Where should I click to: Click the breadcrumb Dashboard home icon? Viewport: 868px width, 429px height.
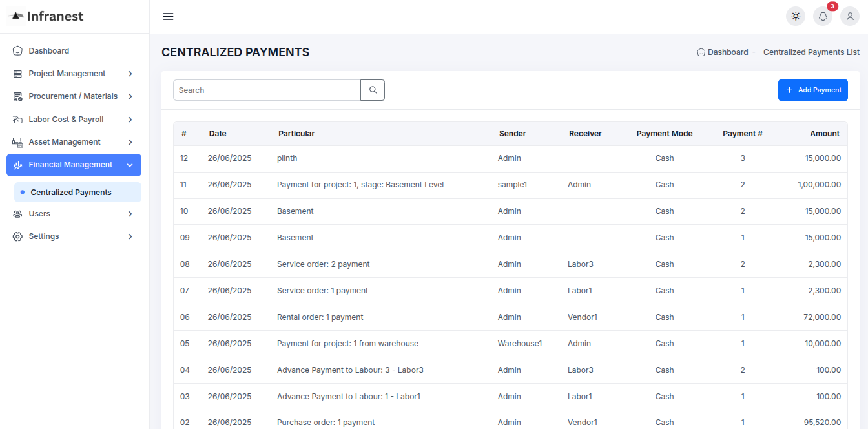tap(701, 52)
